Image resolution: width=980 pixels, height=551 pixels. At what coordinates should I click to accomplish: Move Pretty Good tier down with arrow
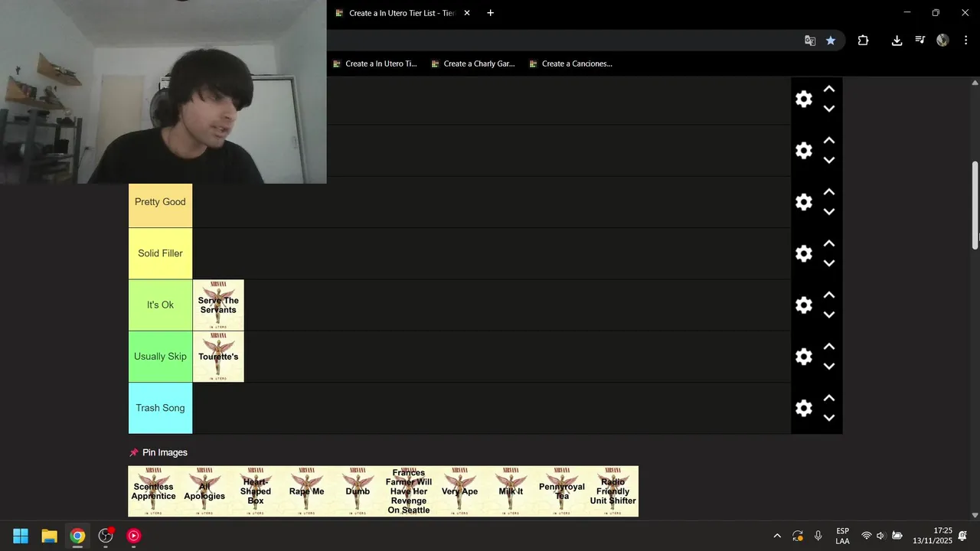pyautogui.click(x=828, y=212)
